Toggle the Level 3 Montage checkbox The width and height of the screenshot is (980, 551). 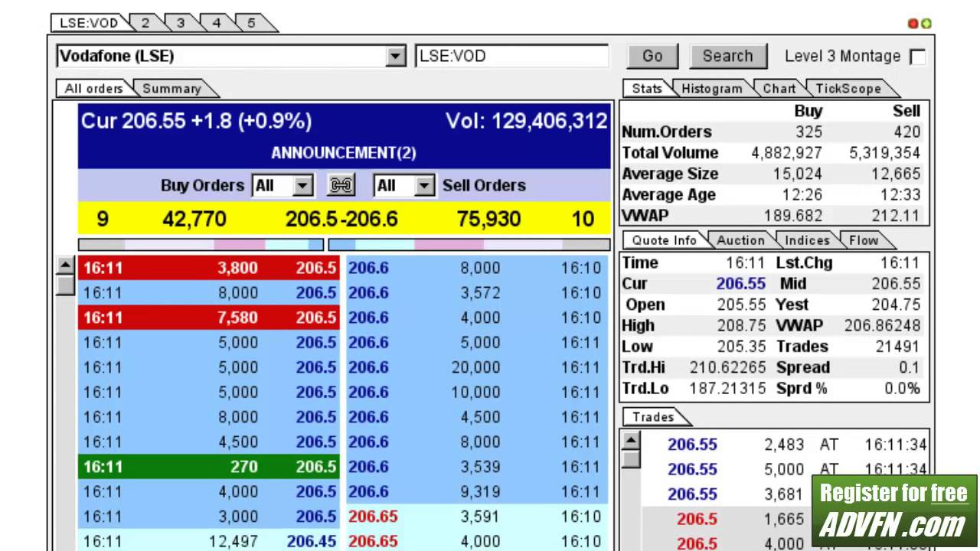[x=916, y=57]
